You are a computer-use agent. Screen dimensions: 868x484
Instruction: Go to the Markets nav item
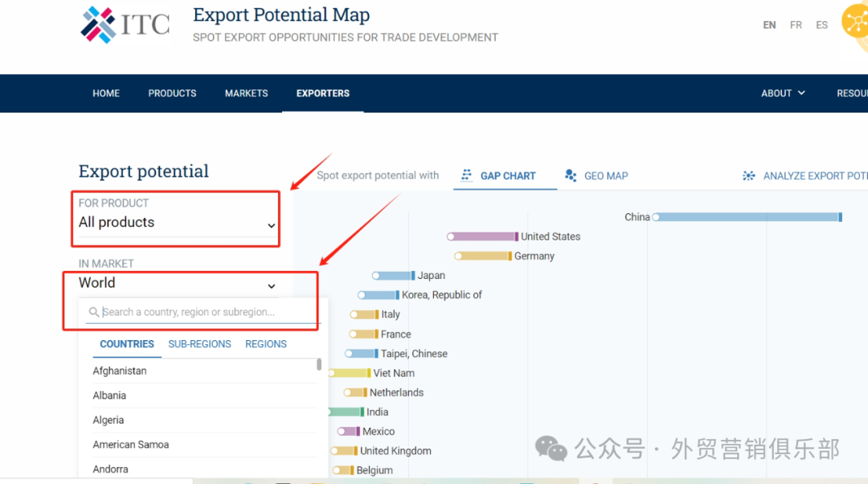tap(246, 93)
